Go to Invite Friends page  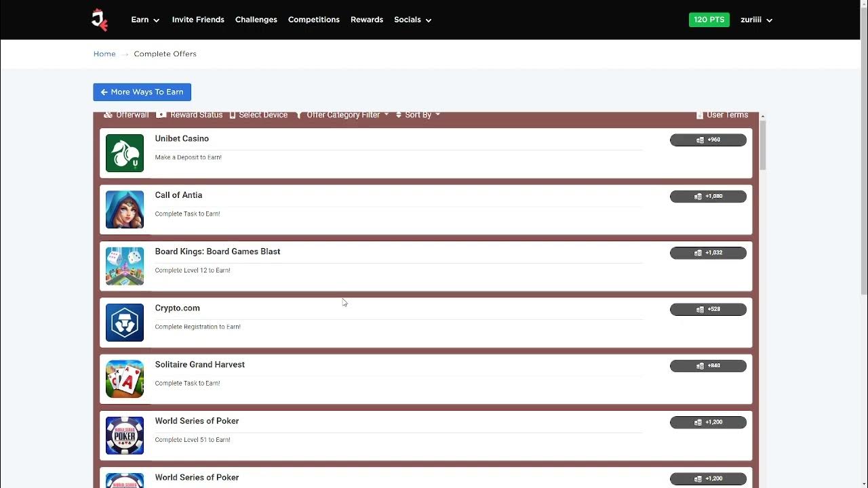click(x=198, y=20)
